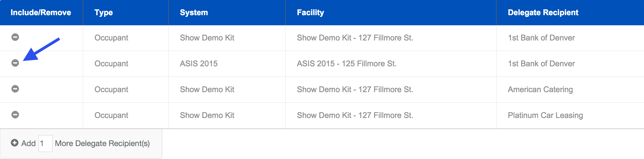This screenshot has width=644, height=159.
Task: Remove the American Catering delegate row
Action: pos(15,89)
